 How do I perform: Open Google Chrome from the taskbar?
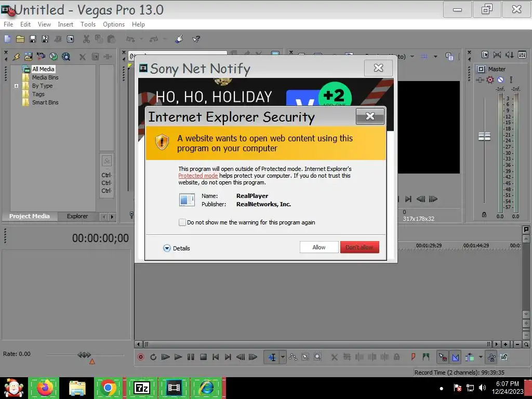(x=109, y=388)
